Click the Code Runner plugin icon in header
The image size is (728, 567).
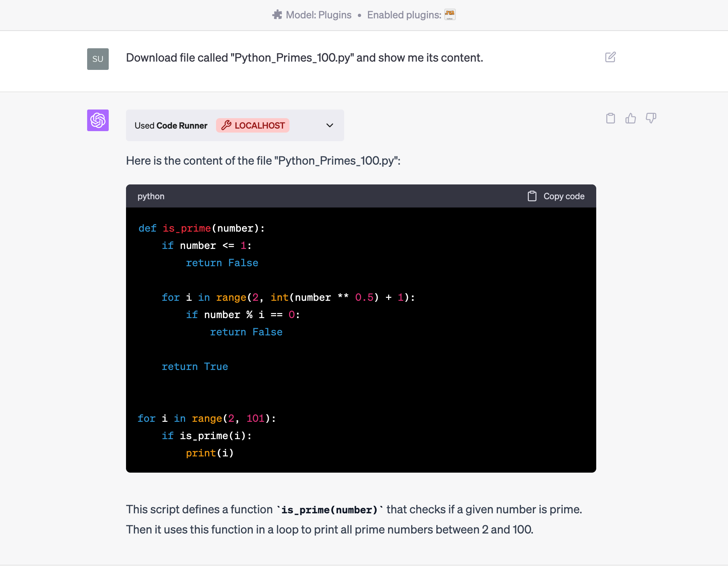pos(450,15)
